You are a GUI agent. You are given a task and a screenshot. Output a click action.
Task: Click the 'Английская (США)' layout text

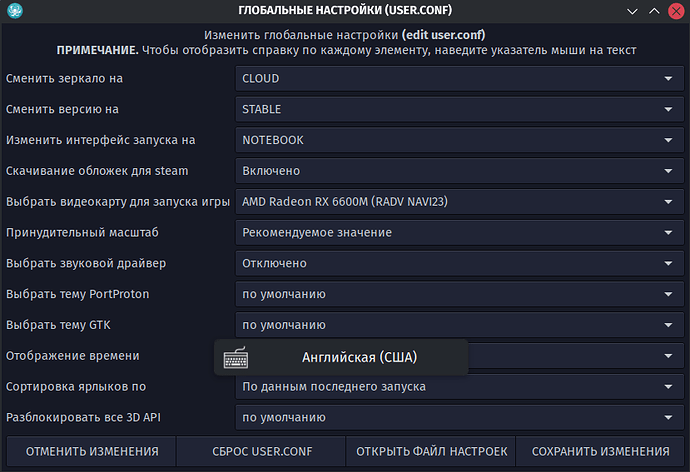tap(360, 357)
